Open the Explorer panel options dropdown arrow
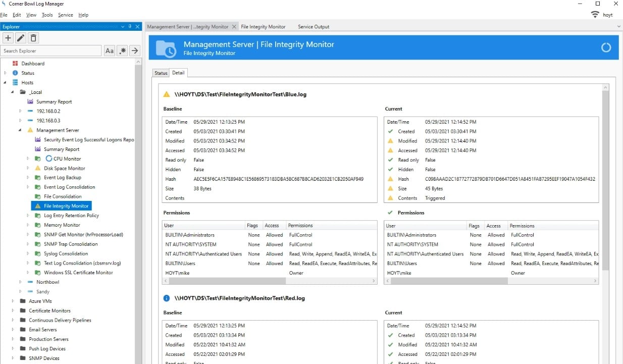Viewport: 623px width, 364px height. pos(122,26)
